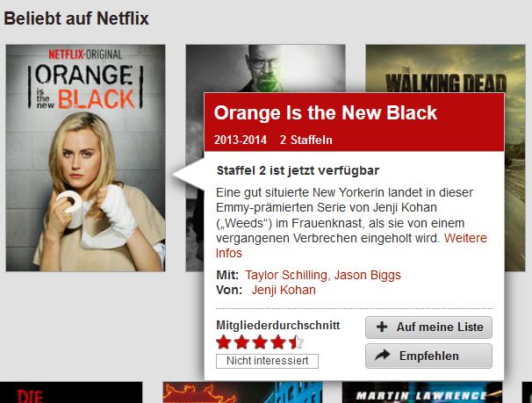Screen dimensions: 532x403
Task: Open Jason Biggs actor link
Action: [x=368, y=275]
